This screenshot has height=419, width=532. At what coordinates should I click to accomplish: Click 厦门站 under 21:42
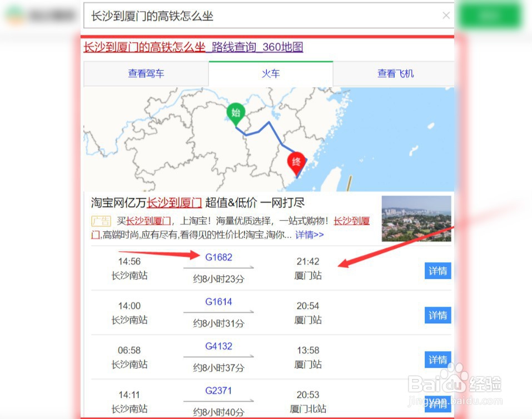point(308,276)
